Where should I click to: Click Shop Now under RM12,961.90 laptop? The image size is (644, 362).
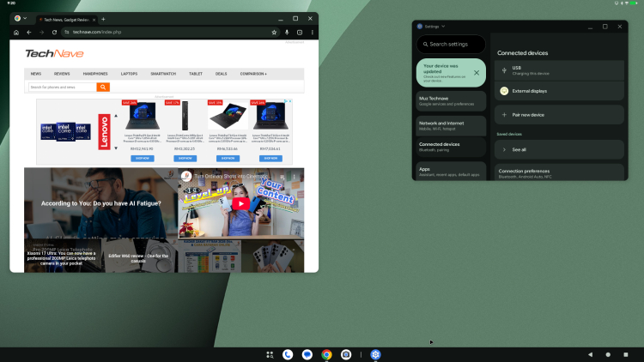143,159
